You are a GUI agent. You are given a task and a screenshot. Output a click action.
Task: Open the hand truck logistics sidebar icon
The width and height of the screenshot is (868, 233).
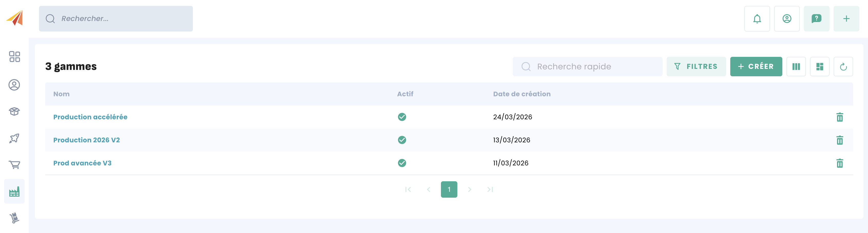pyautogui.click(x=14, y=218)
